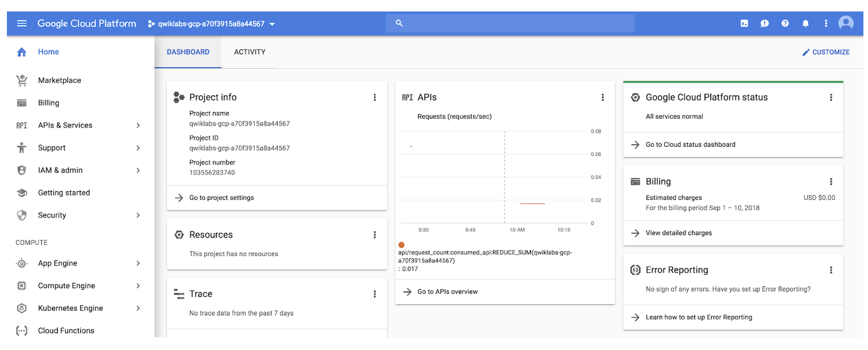
Task: Open the hamburger navigation menu
Action: [x=22, y=24]
